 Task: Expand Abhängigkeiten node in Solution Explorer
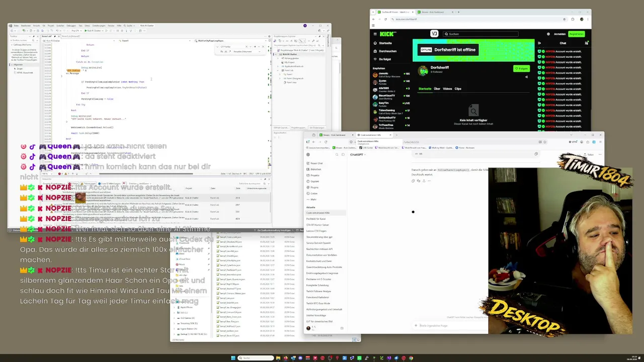(278, 58)
